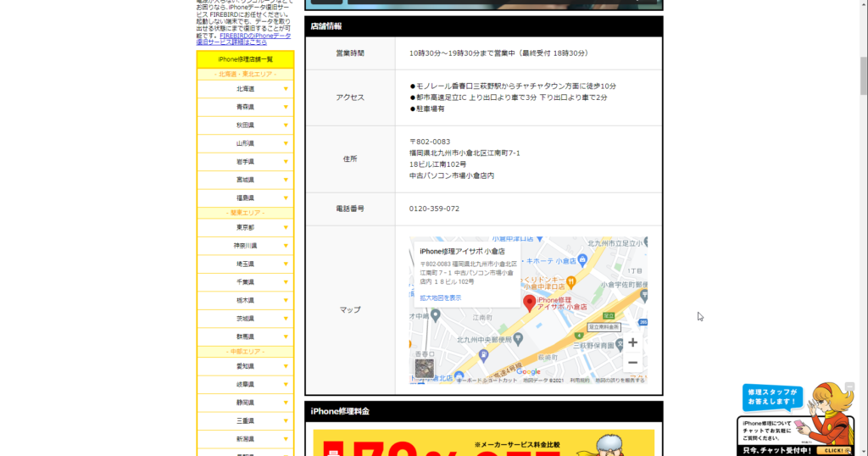The image size is (868, 456).
Task: Click the 中部エリア area label
Action: pos(245,352)
